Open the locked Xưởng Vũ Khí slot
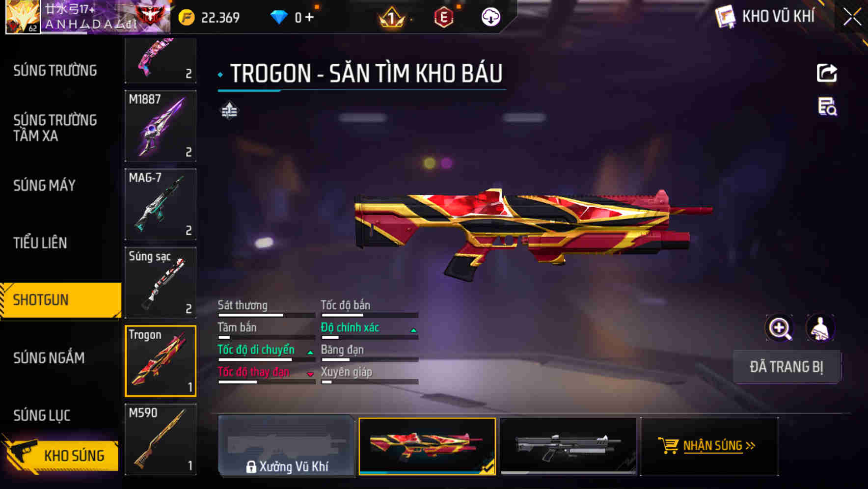This screenshot has height=489, width=868. (286, 446)
